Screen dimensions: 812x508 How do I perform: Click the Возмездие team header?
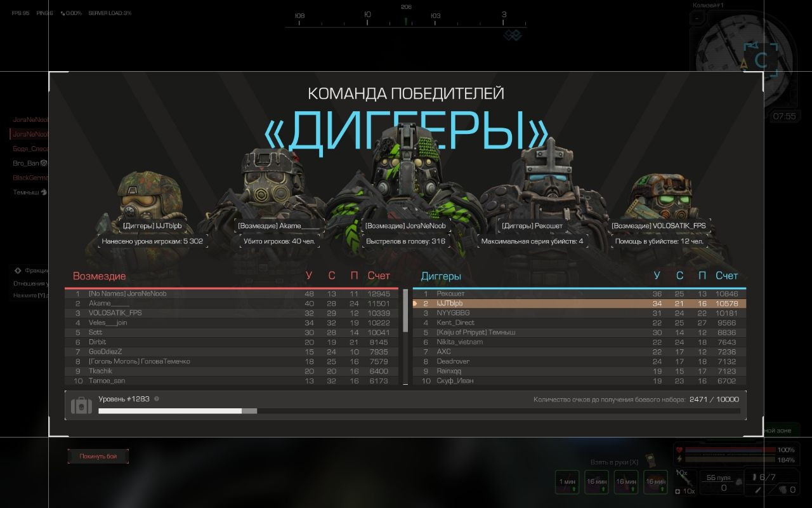pos(100,276)
